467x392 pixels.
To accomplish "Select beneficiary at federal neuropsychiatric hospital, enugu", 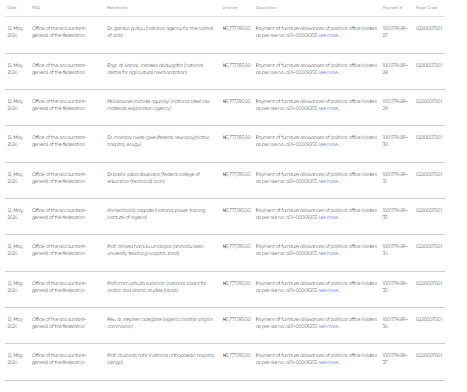I will [x=158, y=141].
